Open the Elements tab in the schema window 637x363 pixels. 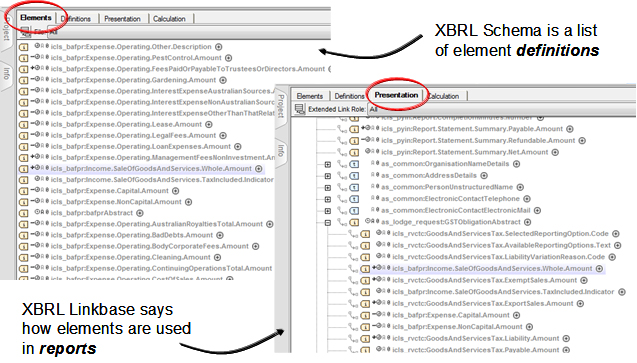click(36, 18)
